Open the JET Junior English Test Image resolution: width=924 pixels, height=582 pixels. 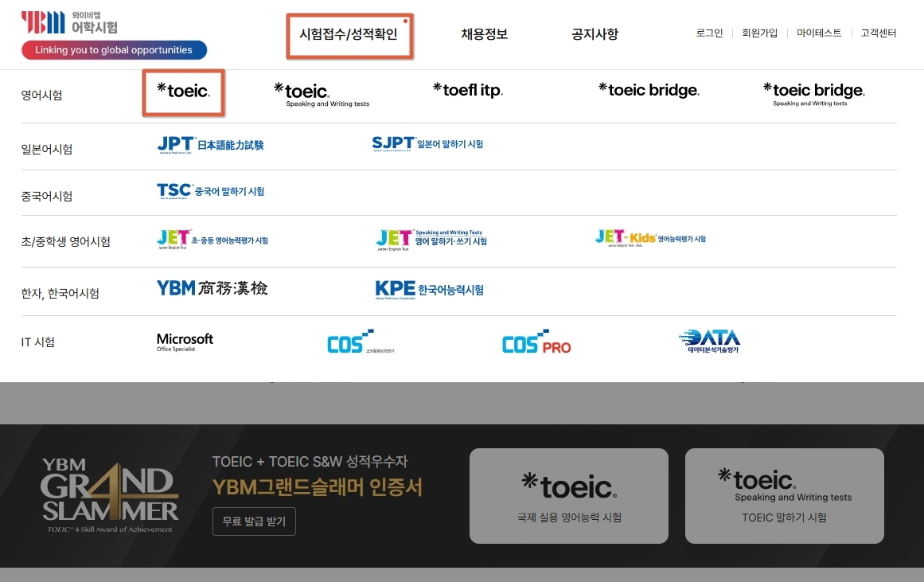211,240
